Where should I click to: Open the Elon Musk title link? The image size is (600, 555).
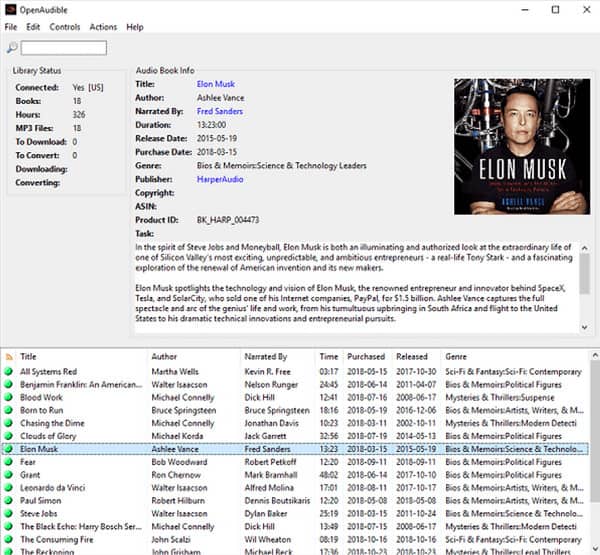pyautogui.click(x=216, y=84)
